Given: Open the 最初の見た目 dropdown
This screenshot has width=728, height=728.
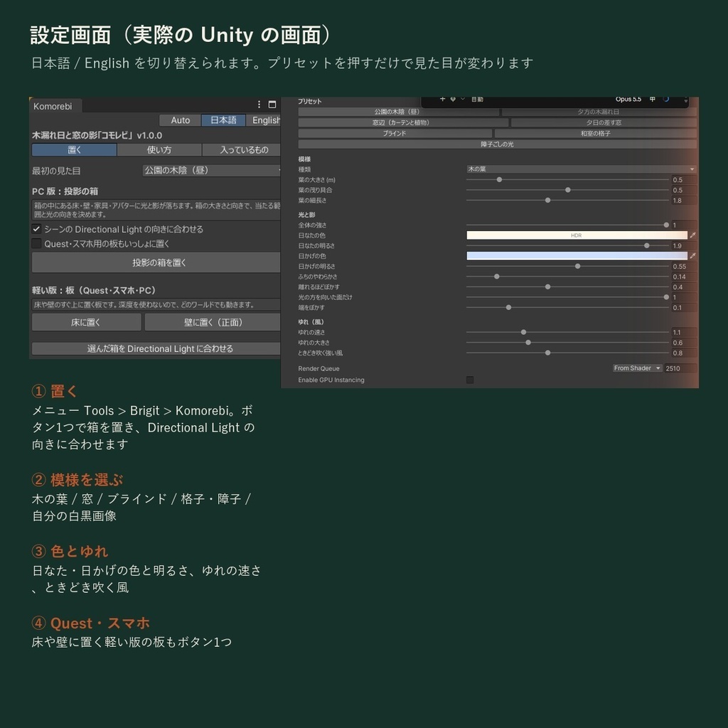Looking at the screenshot, I should [211, 171].
